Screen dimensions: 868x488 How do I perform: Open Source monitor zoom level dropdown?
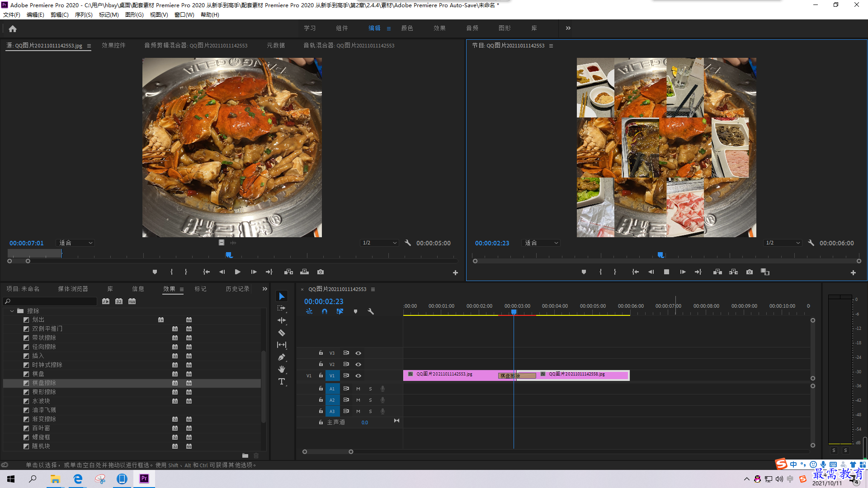click(x=75, y=243)
